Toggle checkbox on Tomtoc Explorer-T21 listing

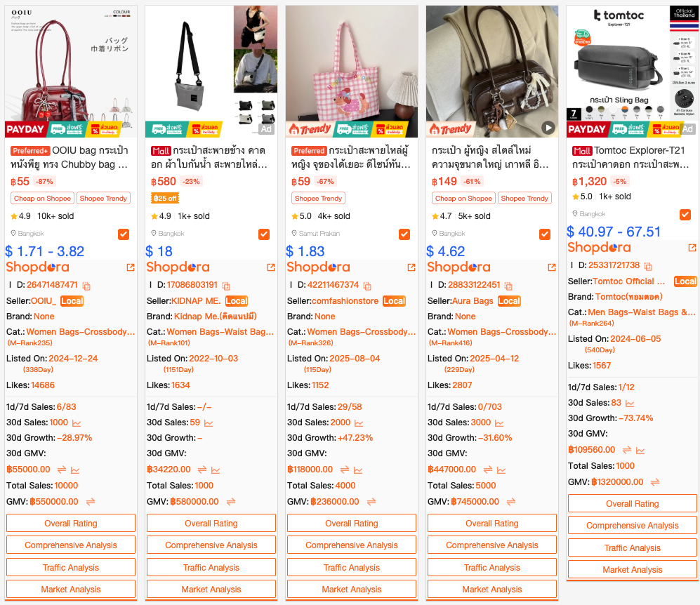(685, 215)
